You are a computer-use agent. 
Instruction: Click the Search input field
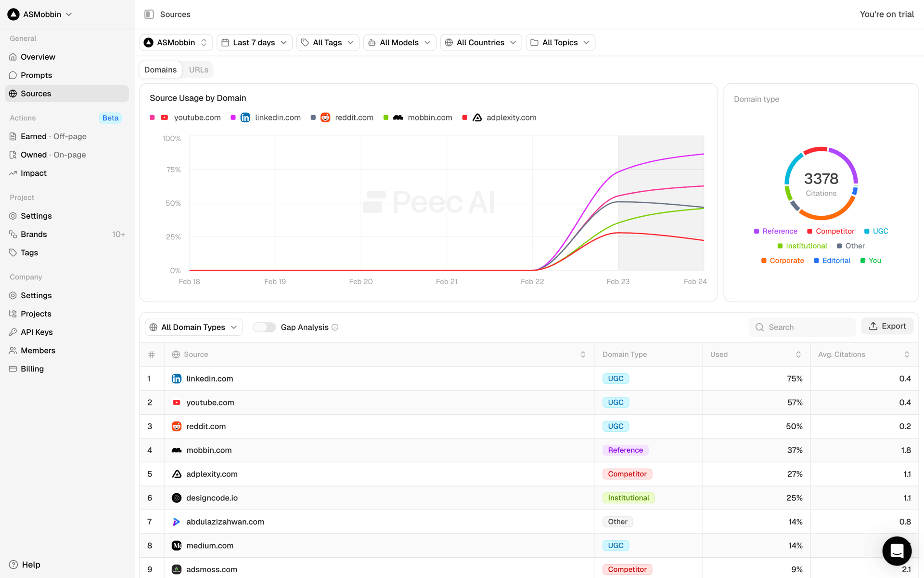coord(802,327)
